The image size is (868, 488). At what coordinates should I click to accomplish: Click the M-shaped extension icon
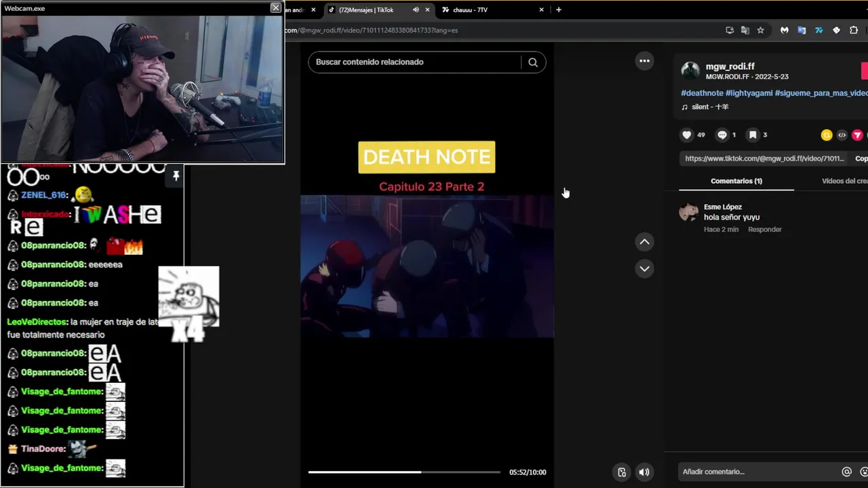tap(785, 30)
